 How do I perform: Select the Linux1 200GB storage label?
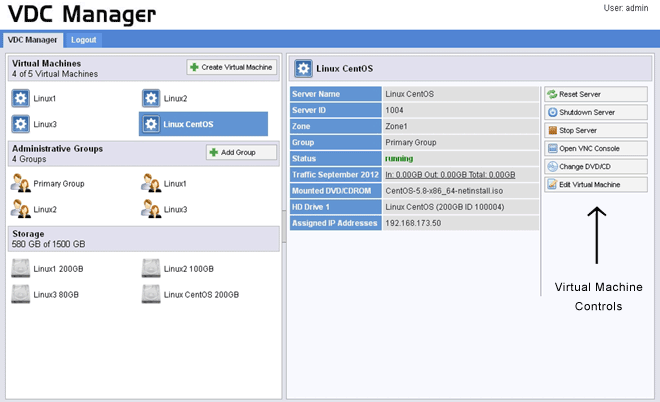tap(58, 269)
